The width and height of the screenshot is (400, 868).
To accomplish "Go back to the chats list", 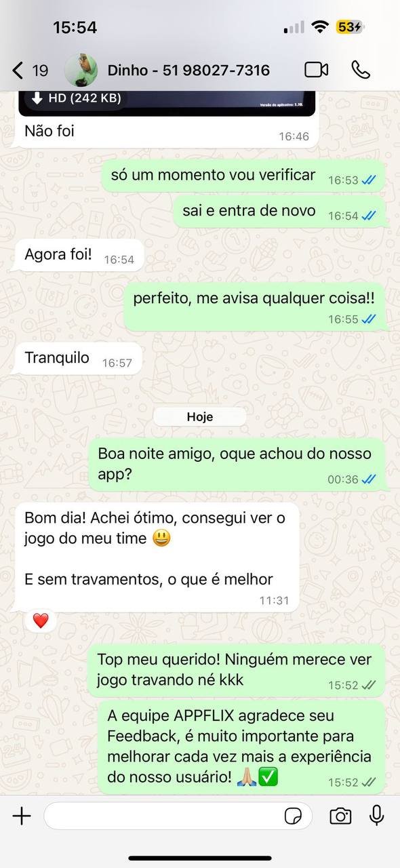I will pyautogui.click(x=18, y=70).
